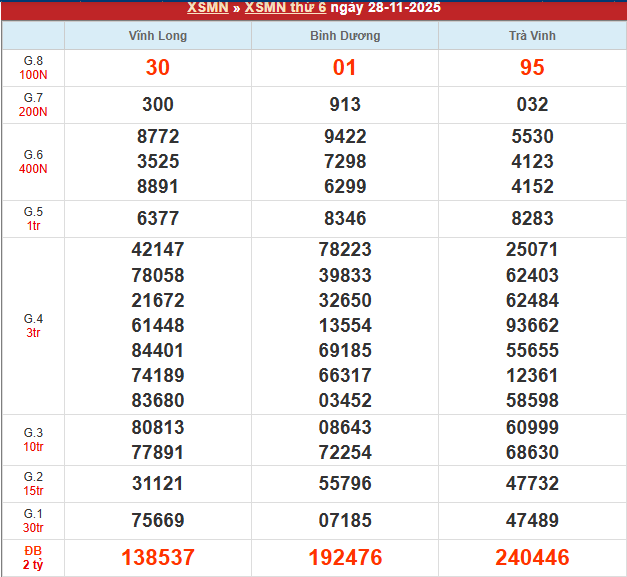Select G.7 number 300

[x=158, y=104]
